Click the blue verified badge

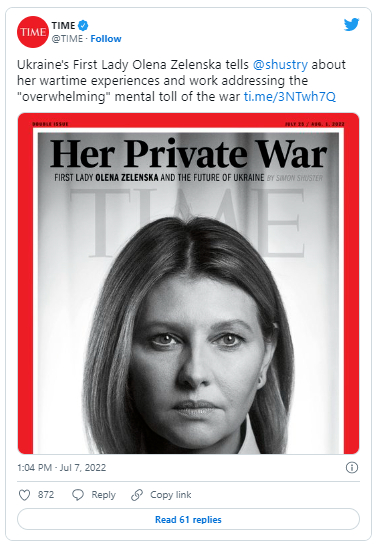click(83, 25)
